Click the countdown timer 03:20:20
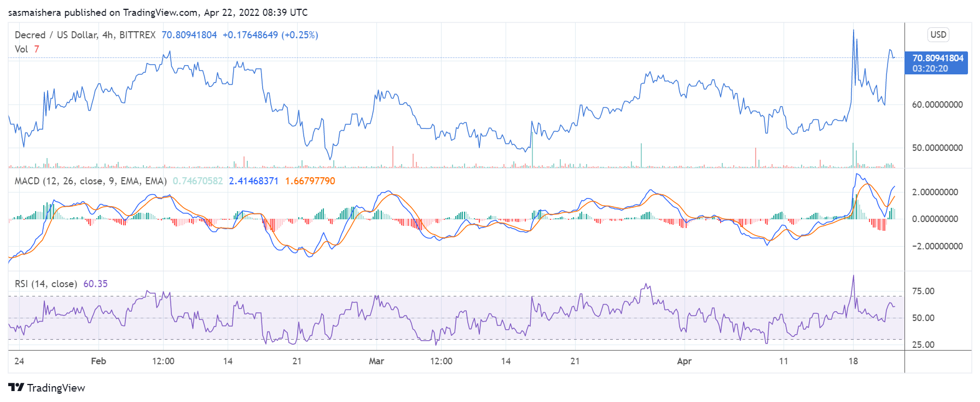Screen dimensions: 980x402 click(930, 68)
